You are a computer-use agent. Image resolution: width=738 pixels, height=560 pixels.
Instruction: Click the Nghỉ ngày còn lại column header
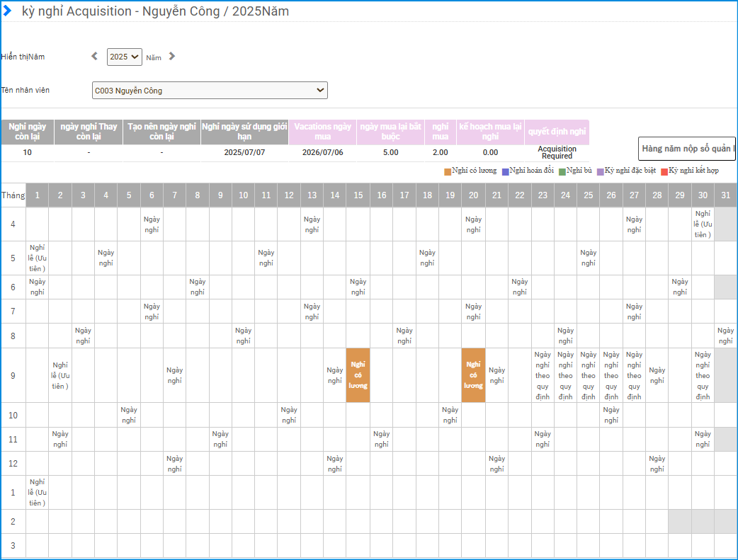point(28,132)
